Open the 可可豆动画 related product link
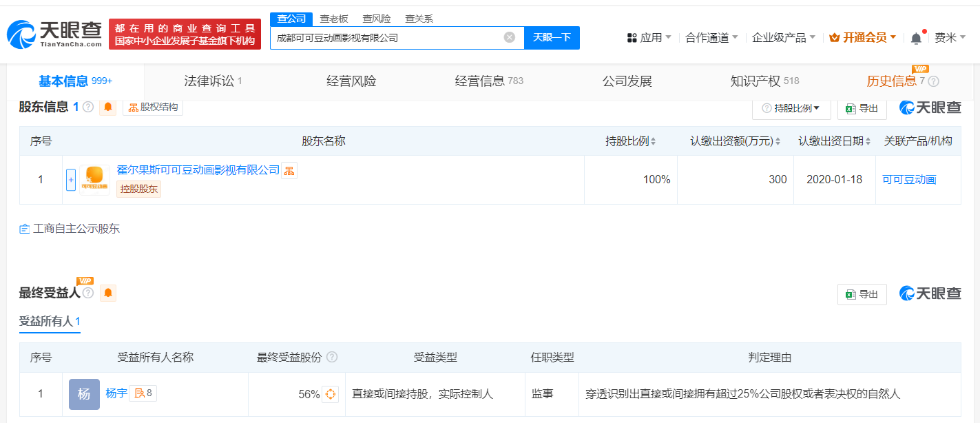This screenshot has height=423, width=980. (x=909, y=180)
